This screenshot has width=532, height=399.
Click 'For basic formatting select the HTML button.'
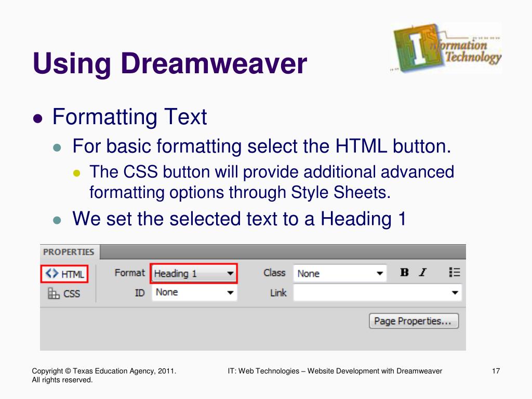(262, 146)
